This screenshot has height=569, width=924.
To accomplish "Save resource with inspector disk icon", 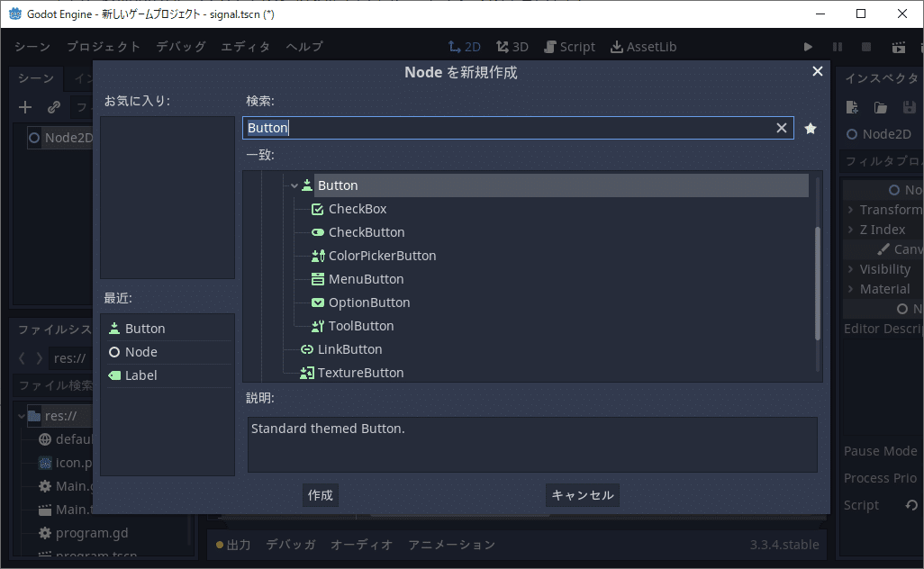I will (910, 107).
